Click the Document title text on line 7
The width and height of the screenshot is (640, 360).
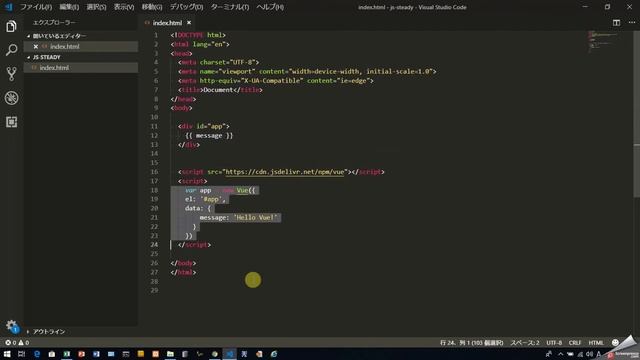[218, 90]
